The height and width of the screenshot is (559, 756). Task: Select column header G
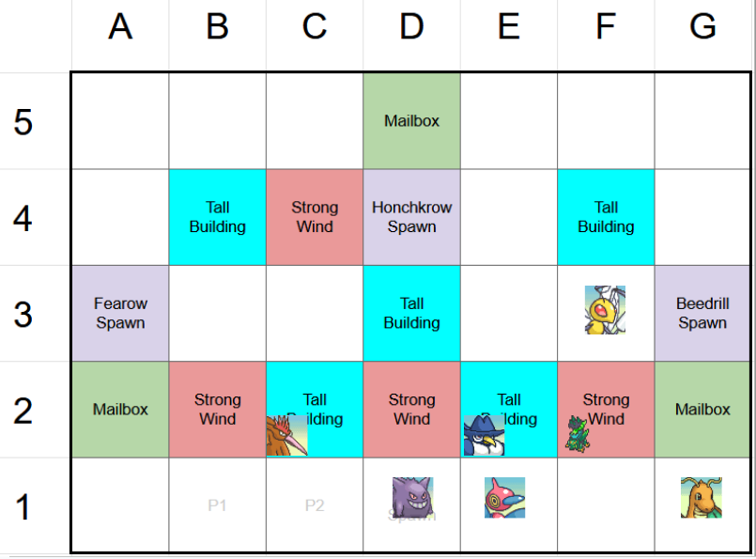coord(702,27)
